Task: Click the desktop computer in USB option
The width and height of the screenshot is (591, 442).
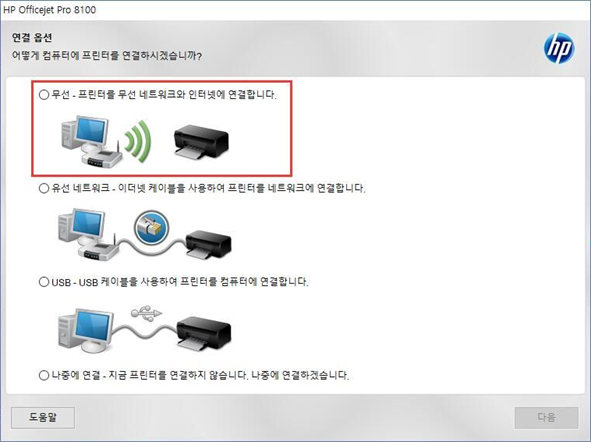Action: tap(86, 330)
